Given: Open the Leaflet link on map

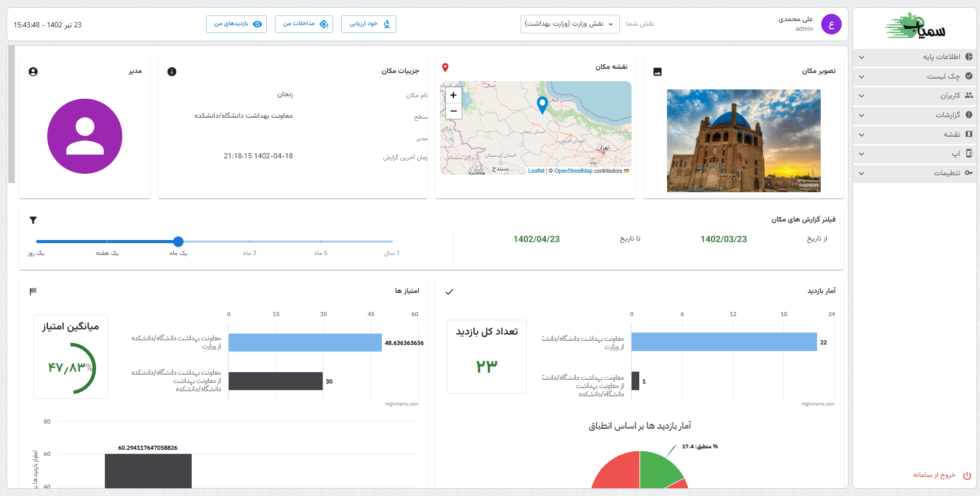Looking at the screenshot, I should tap(536, 171).
